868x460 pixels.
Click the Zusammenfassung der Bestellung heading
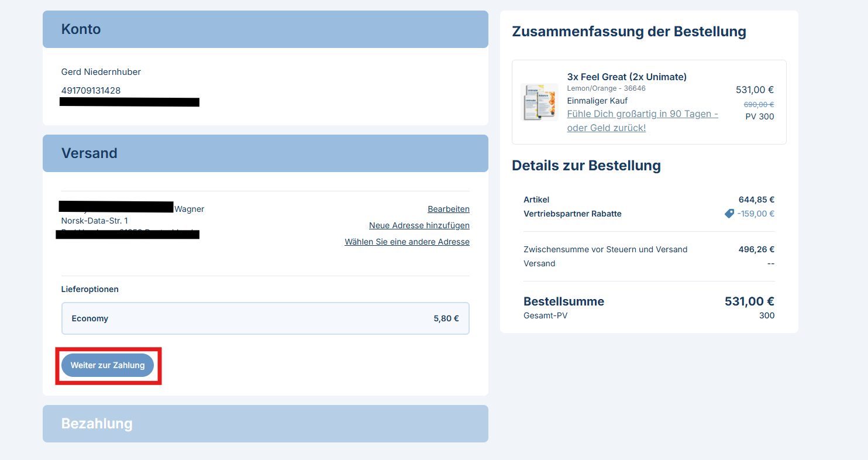tap(628, 32)
